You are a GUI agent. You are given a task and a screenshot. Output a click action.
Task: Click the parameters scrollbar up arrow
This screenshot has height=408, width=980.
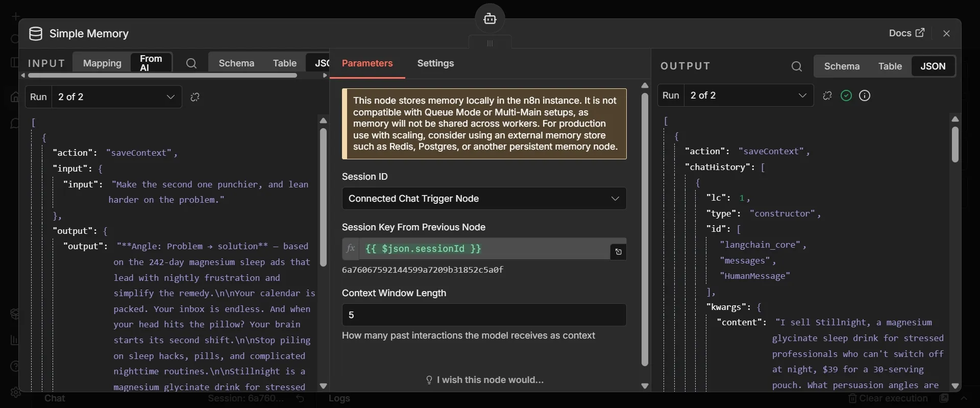coord(645,85)
